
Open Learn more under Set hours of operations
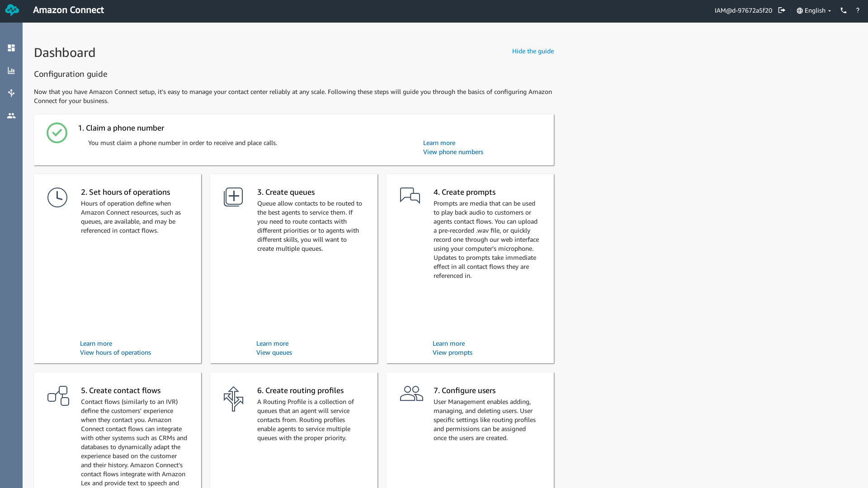(x=96, y=343)
